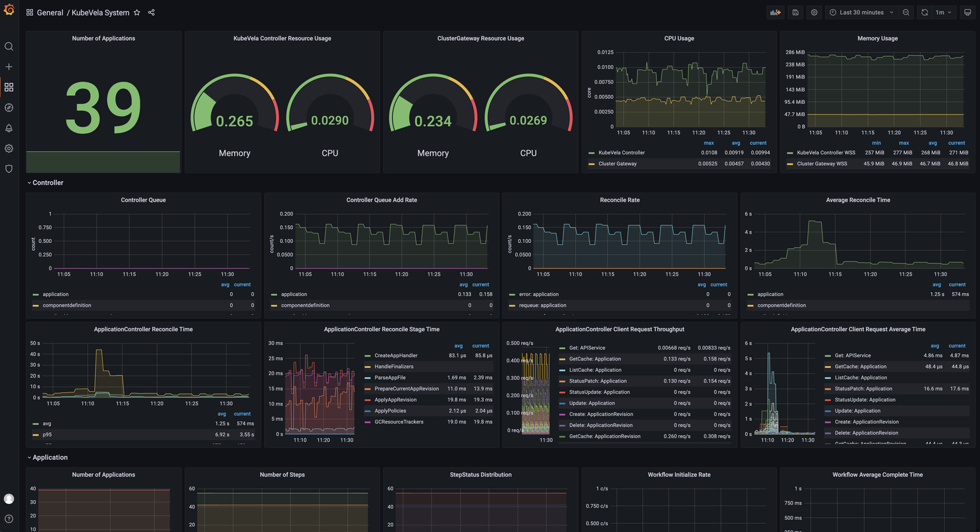Collapse the Controller row
The width and height of the screenshot is (980, 532).
click(x=47, y=183)
